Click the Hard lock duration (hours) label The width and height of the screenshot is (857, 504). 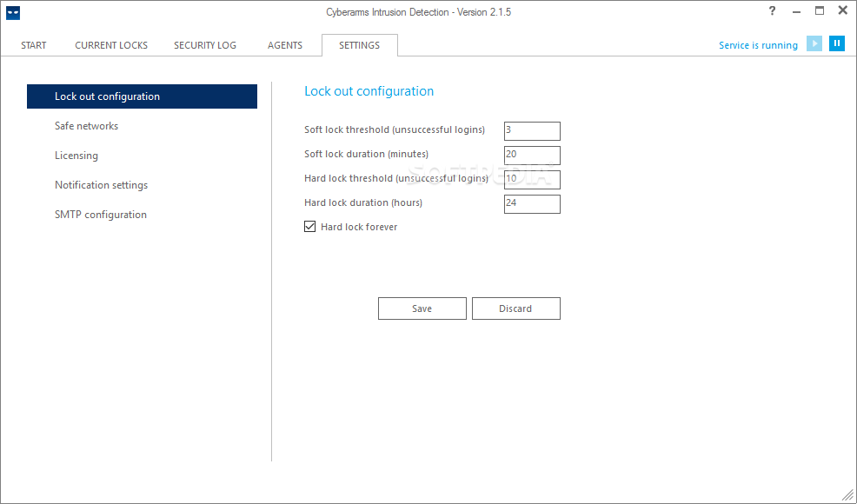pyautogui.click(x=363, y=202)
